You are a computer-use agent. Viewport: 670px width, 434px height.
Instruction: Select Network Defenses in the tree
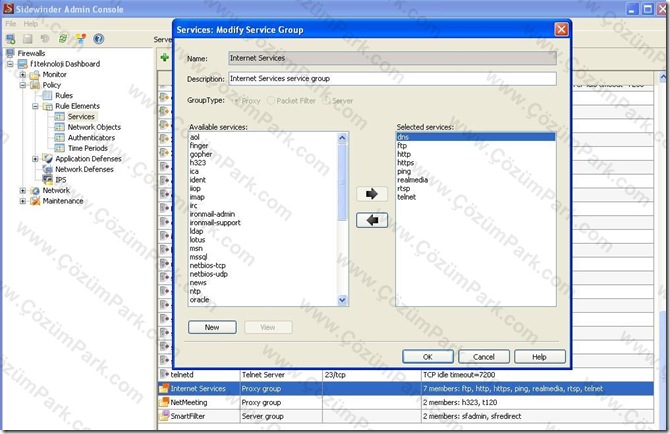coord(84,169)
